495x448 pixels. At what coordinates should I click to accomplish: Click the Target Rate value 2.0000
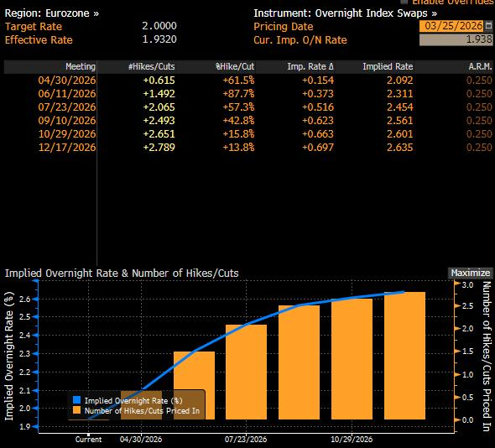(159, 26)
